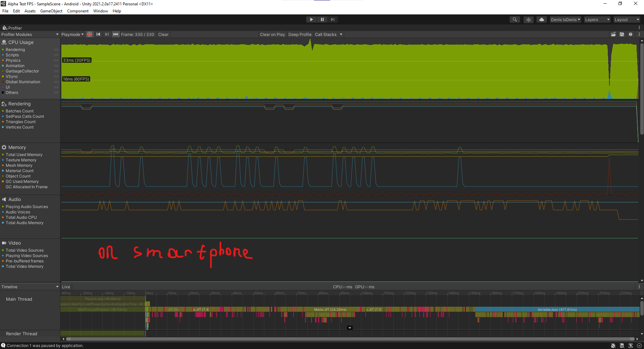Open the Timeline view type dropdown
This screenshot has height=349, width=644.
click(x=30, y=287)
